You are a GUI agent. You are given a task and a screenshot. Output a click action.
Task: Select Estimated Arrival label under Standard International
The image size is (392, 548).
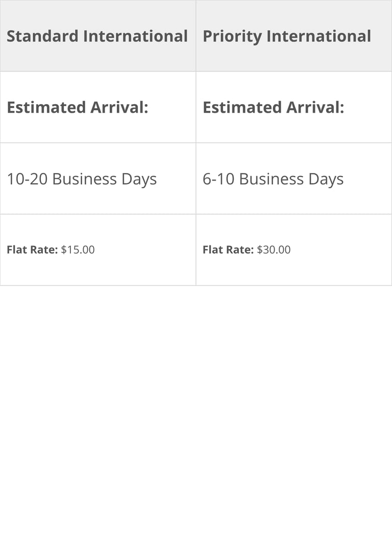[77, 107]
